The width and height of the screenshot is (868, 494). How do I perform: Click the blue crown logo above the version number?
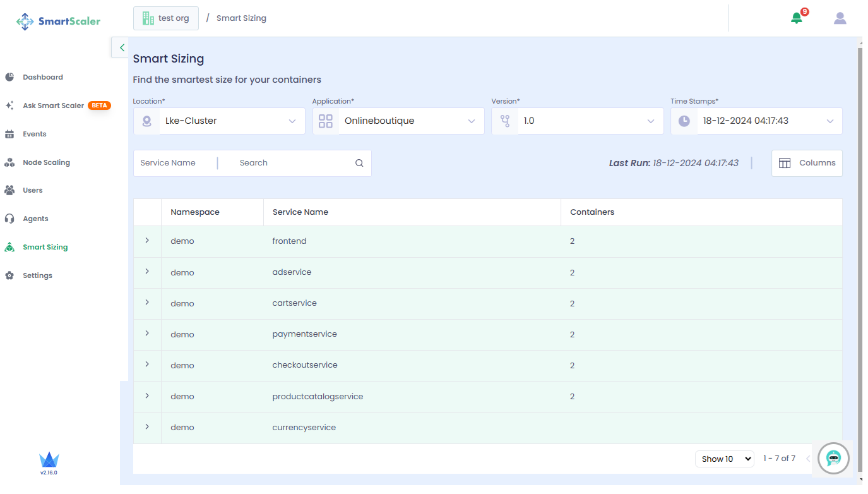pos(49,461)
